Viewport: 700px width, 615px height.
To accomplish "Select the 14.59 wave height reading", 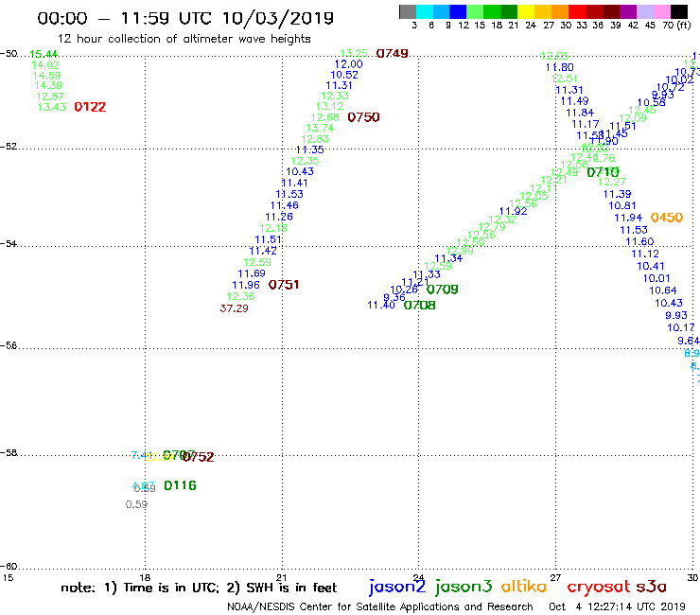I will pos(47,76).
